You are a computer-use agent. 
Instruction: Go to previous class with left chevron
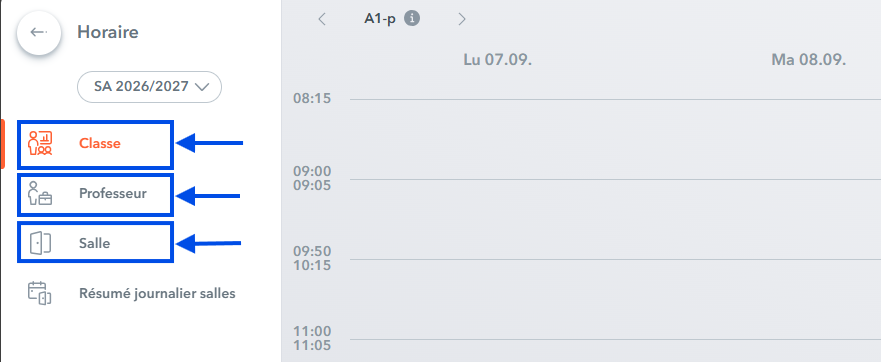point(322,19)
